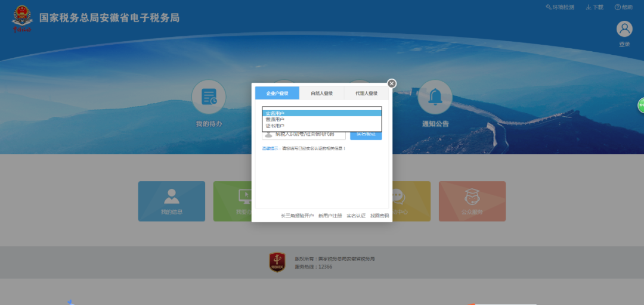Select 实名用户 option in dropdown list
Viewport: 644px width, 305px height.
[x=322, y=113]
